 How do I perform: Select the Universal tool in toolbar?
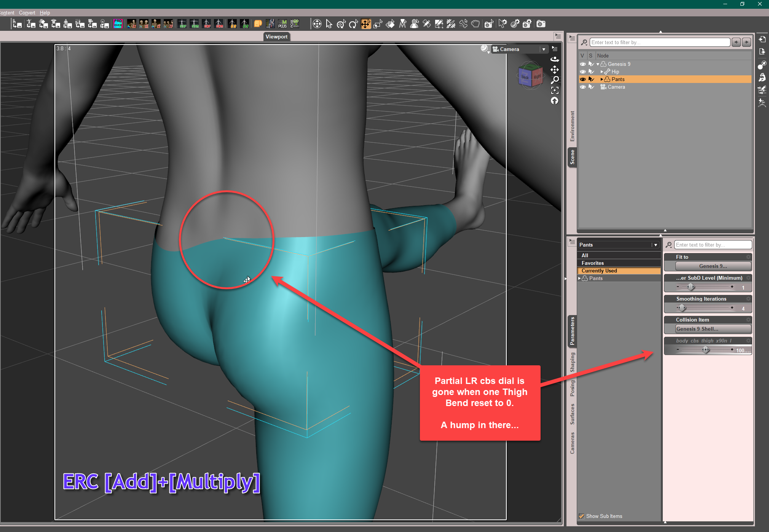tap(341, 24)
